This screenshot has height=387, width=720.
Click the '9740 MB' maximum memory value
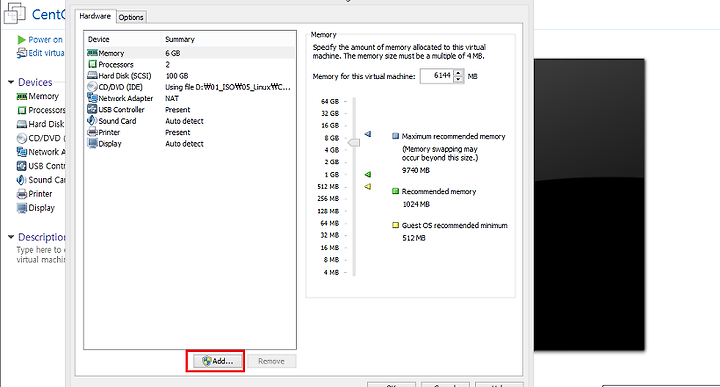click(416, 170)
